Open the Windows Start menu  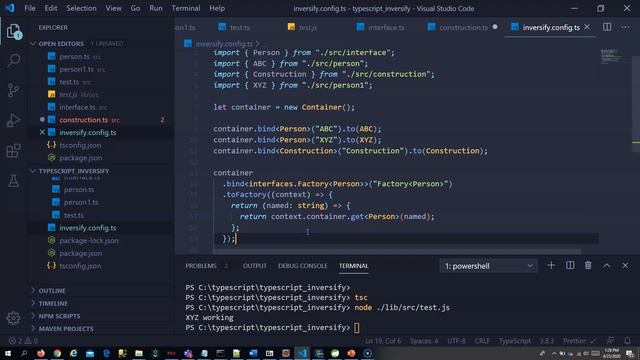coord(7,353)
